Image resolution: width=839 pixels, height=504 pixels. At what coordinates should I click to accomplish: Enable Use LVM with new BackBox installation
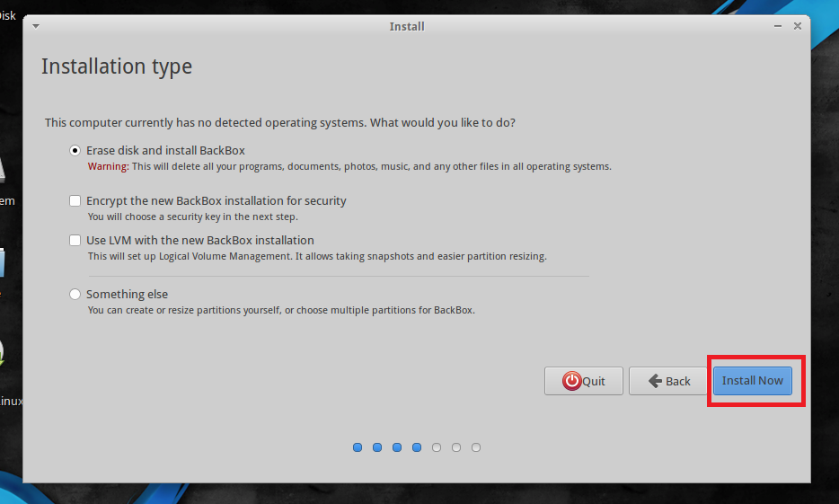coord(75,240)
